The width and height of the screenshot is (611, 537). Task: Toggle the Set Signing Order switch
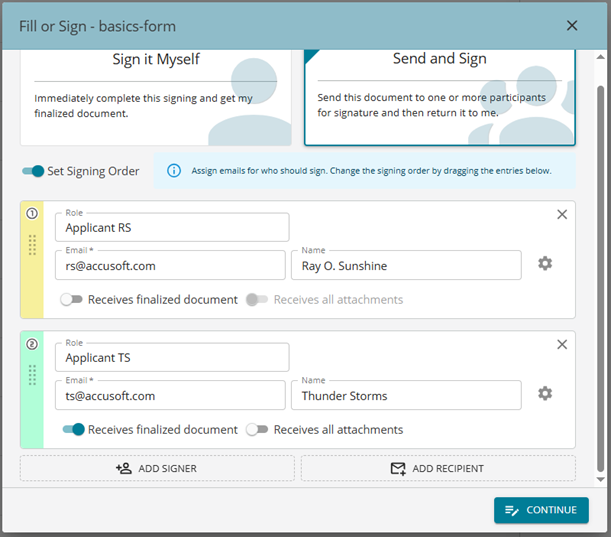click(33, 171)
